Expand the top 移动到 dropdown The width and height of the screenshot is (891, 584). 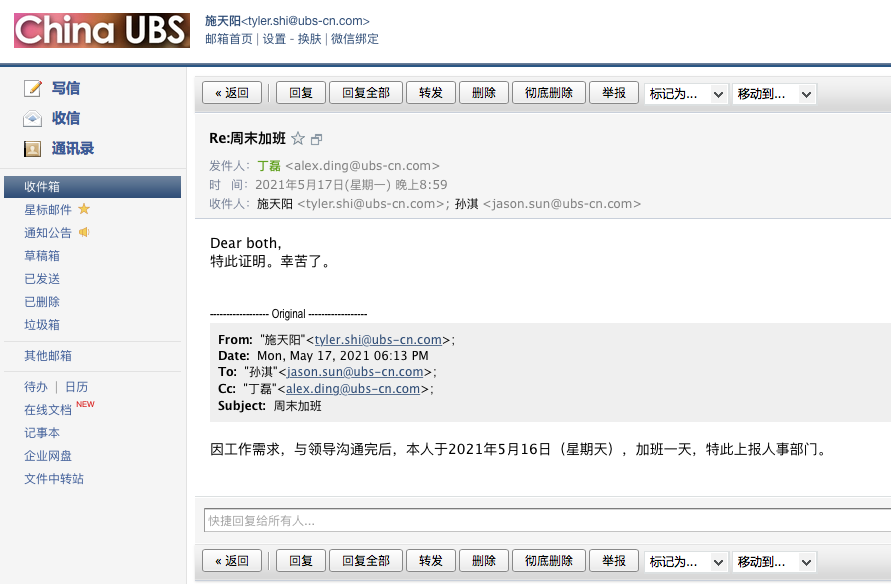(774, 93)
